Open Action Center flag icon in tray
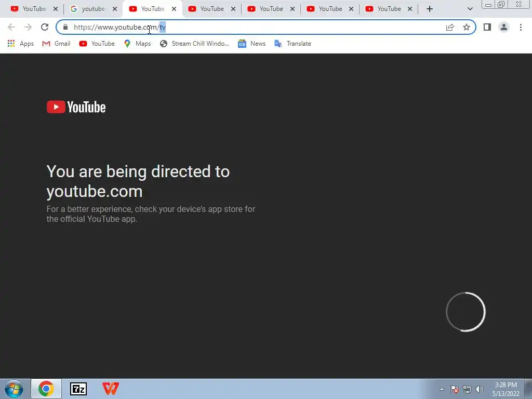532x399 pixels. pos(455,389)
